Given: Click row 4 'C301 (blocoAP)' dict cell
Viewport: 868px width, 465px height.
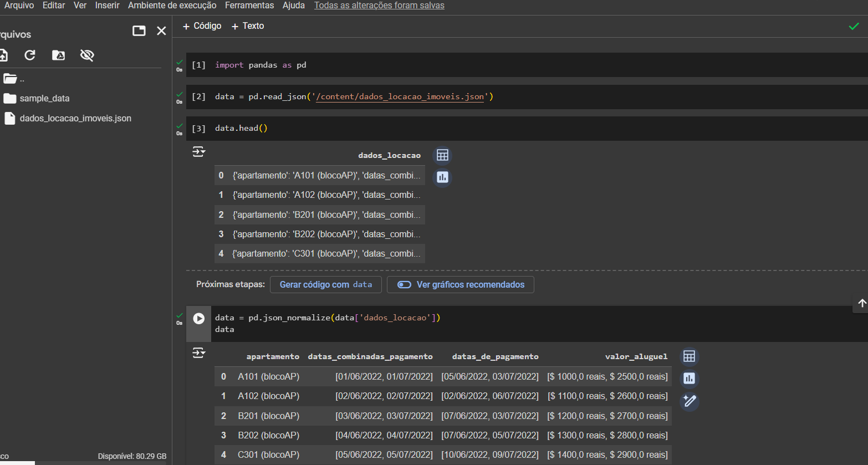Looking at the screenshot, I should click(326, 253).
